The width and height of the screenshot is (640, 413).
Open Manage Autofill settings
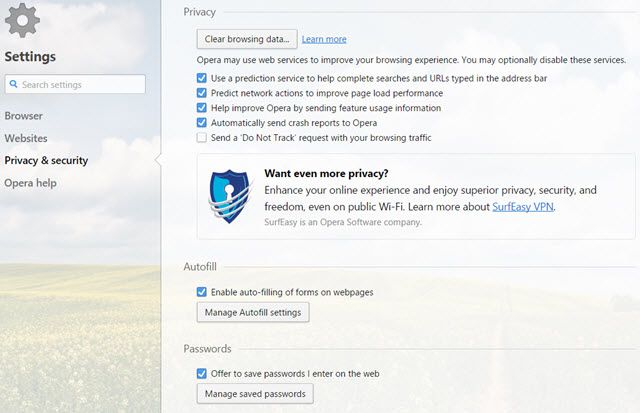click(252, 313)
